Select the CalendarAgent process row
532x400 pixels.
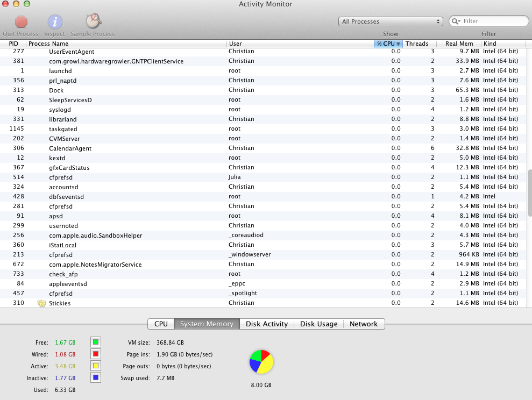click(263, 148)
